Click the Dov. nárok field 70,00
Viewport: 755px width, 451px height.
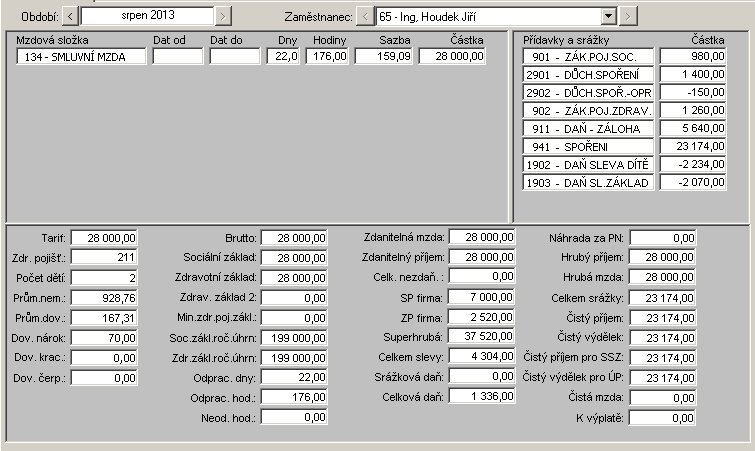104,338
